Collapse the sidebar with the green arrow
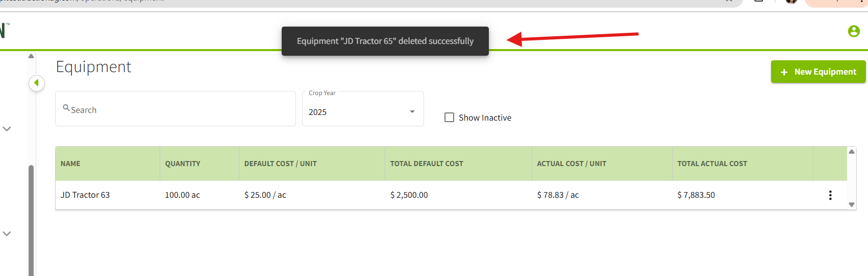The width and height of the screenshot is (868, 276). point(37,83)
